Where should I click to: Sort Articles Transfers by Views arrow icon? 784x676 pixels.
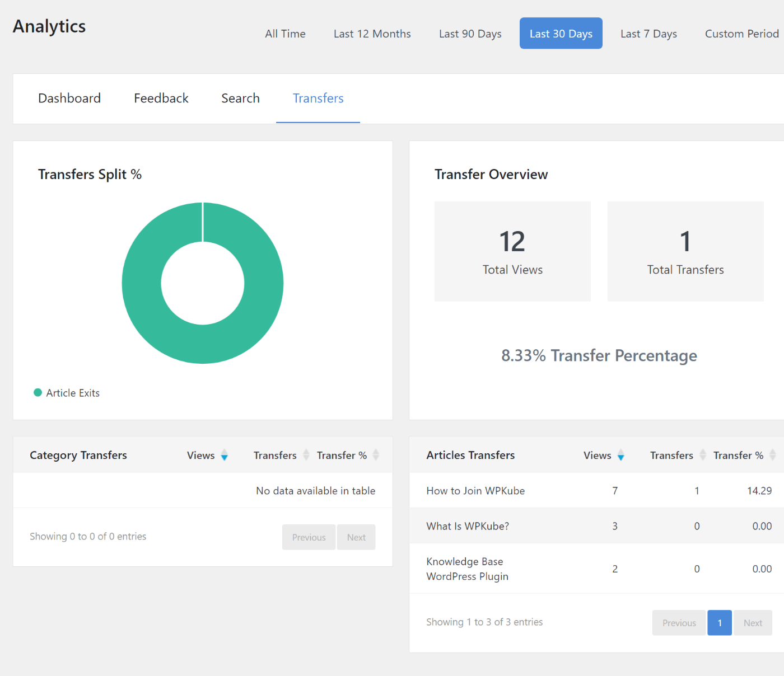(x=620, y=456)
